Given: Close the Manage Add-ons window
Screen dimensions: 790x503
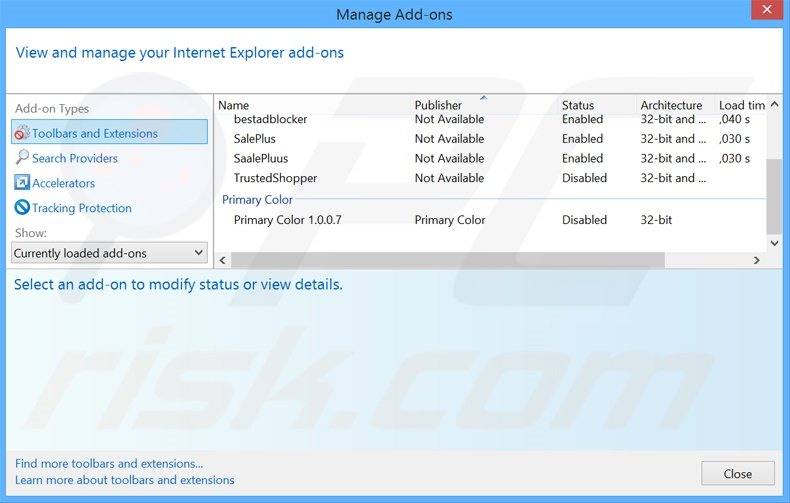Looking at the screenshot, I should click(767, 9).
